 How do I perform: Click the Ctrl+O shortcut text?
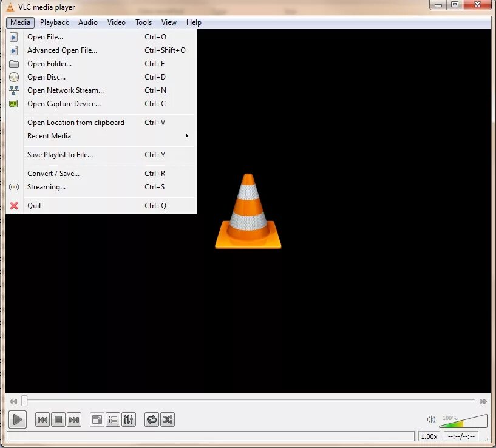(x=155, y=37)
